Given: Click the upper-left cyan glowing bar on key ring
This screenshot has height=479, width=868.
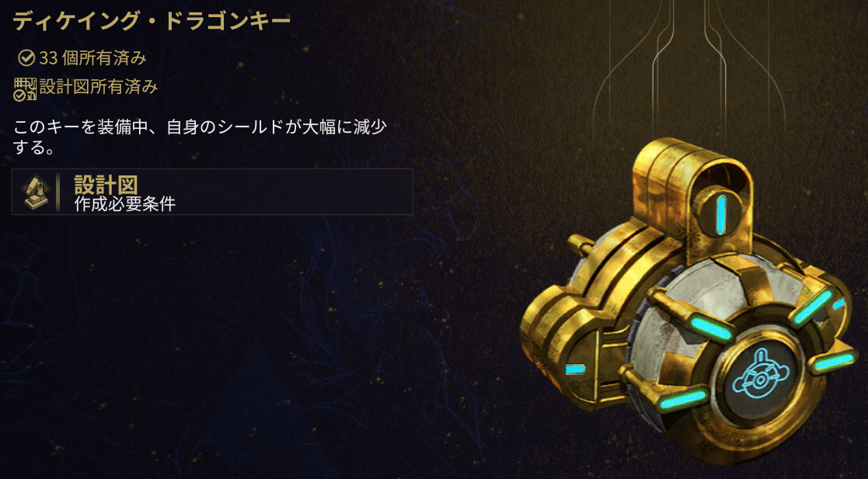Looking at the screenshot, I should (710, 328).
